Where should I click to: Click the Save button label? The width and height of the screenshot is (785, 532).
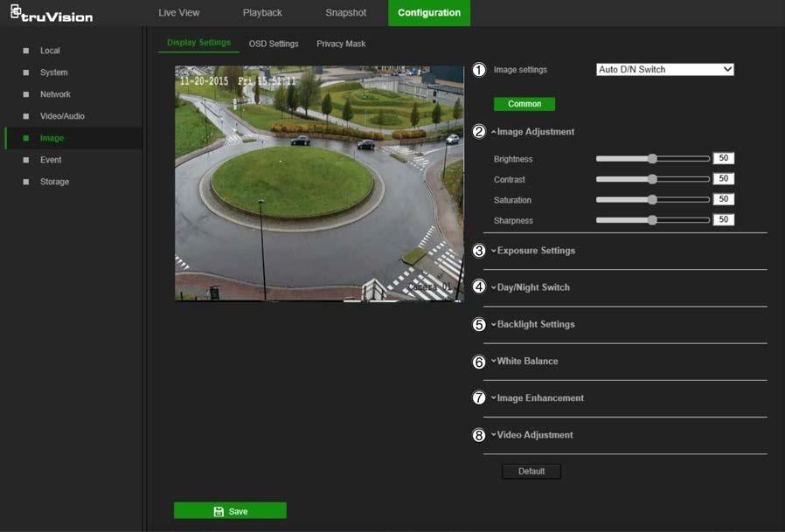[x=239, y=512]
